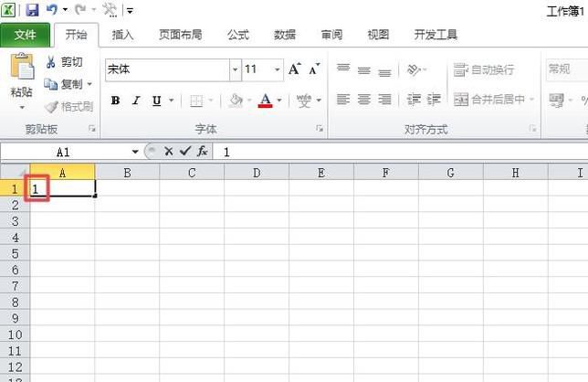The height and width of the screenshot is (382, 588).
Task: Open the 数据 Data tab
Action: tap(285, 35)
